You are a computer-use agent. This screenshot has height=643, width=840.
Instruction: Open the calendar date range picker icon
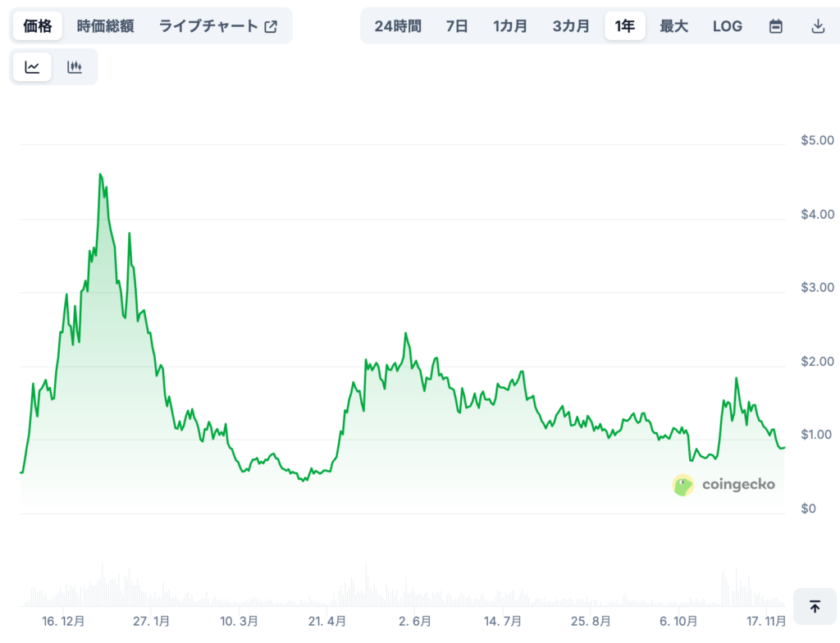776,25
